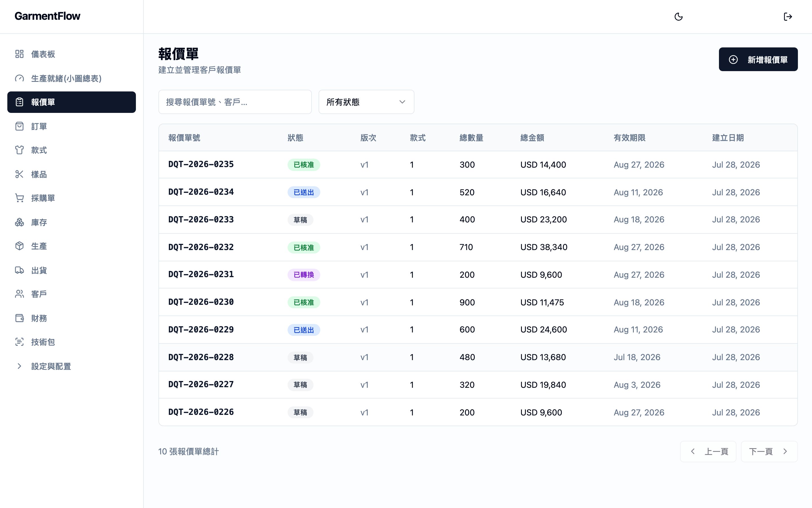
Task: Click quotation number DQT-2026-0228
Action: [201, 357]
